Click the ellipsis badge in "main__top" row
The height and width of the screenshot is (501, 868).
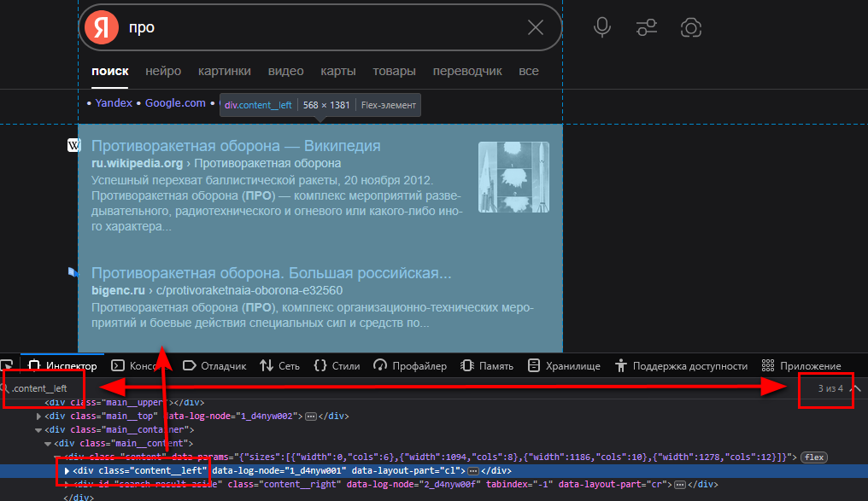pos(311,416)
